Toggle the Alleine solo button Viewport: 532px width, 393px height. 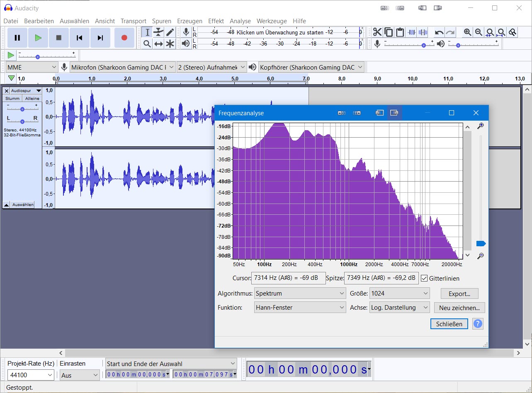pos(32,98)
